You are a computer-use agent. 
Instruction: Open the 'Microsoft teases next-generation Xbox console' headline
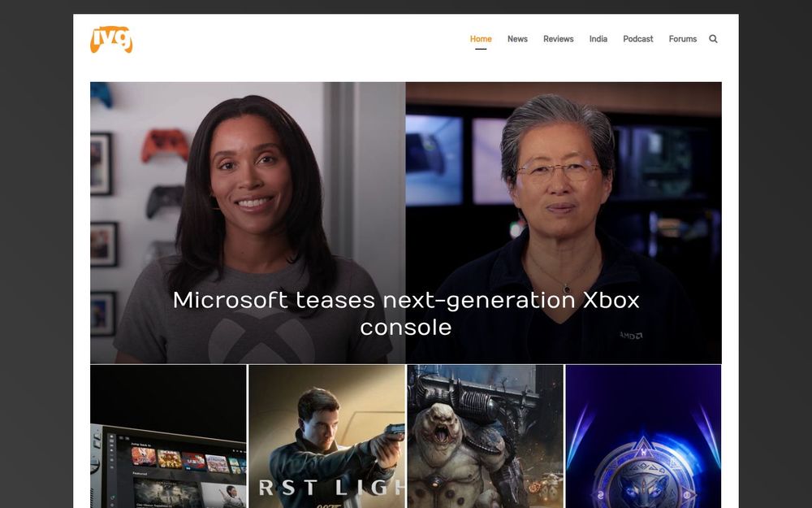click(x=406, y=314)
